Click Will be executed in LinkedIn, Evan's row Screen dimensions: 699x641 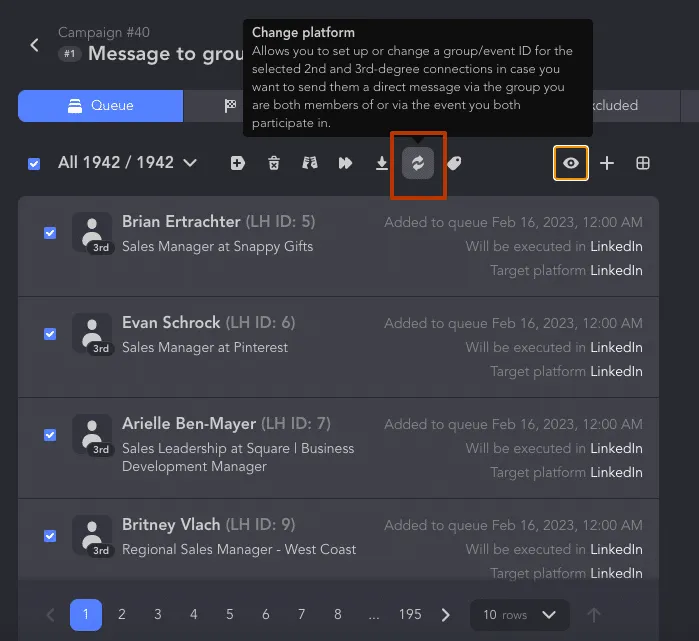pyautogui.click(x=554, y=348)
